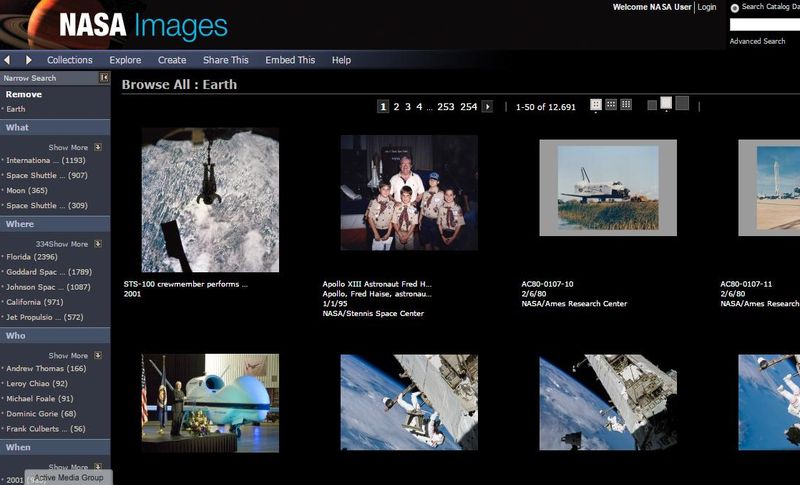The image size is (800, 485).
Task: Open AC80-0107-10 shuttle thumbnail
Action: pos(608,188)
